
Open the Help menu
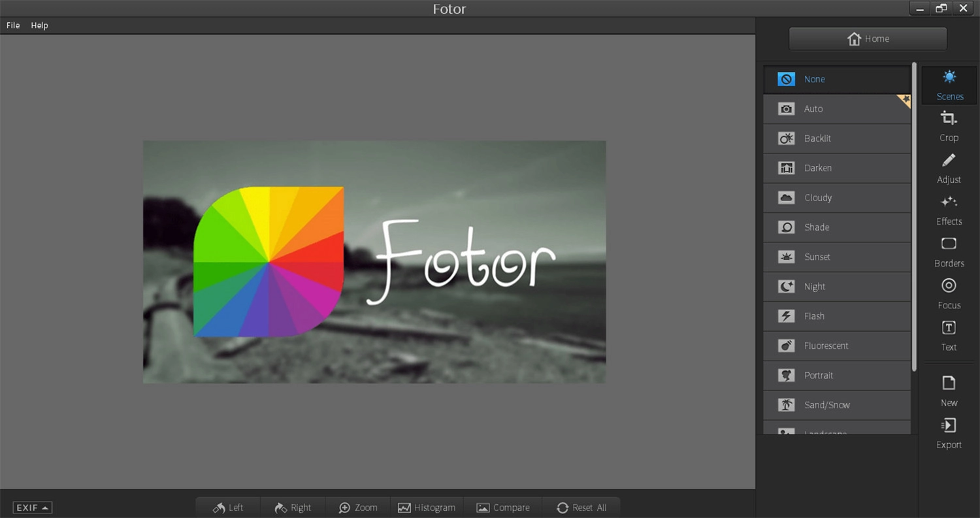[x=39, y=25]
